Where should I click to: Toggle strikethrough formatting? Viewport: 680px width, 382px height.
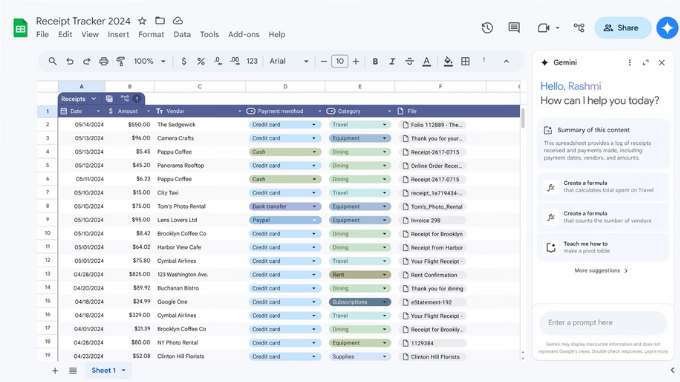point(409,62)
